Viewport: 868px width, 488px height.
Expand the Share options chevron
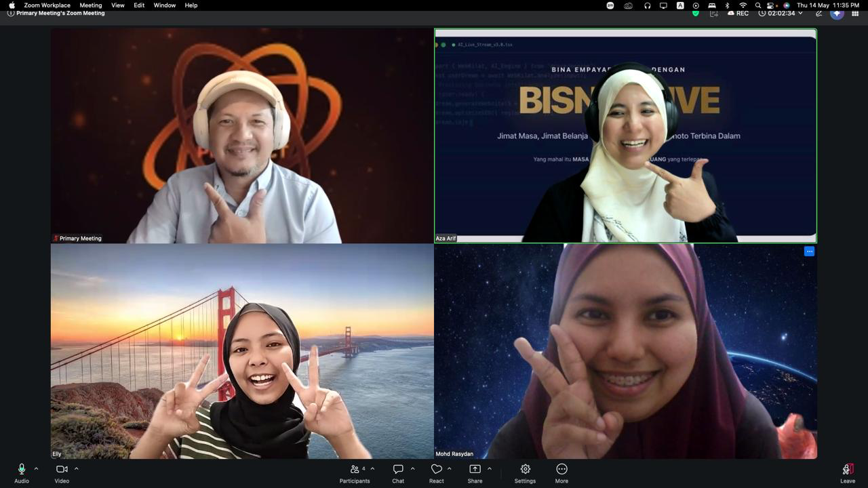[489, 468]
